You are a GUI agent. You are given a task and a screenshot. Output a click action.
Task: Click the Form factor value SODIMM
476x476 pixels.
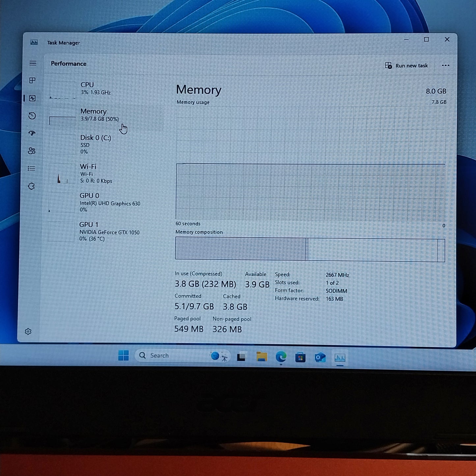[x=336, y=291]
